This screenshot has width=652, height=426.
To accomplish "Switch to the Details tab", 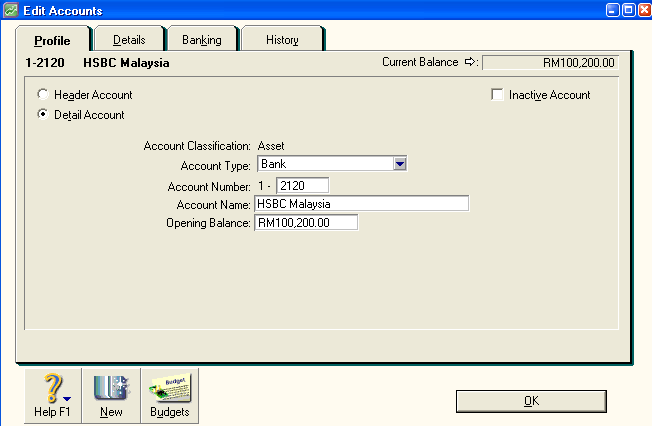I will click(129, 40).
